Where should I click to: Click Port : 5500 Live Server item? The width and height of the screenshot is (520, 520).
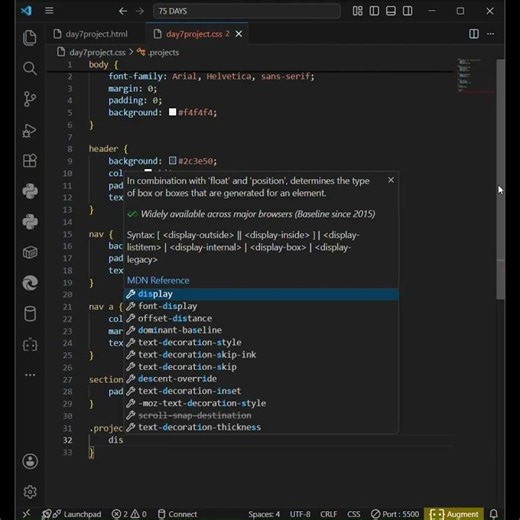(395, 514)
